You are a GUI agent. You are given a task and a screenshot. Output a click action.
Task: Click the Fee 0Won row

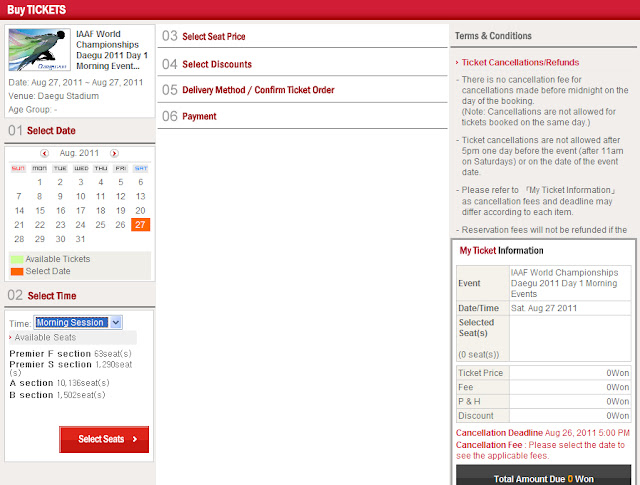(544, 387)
